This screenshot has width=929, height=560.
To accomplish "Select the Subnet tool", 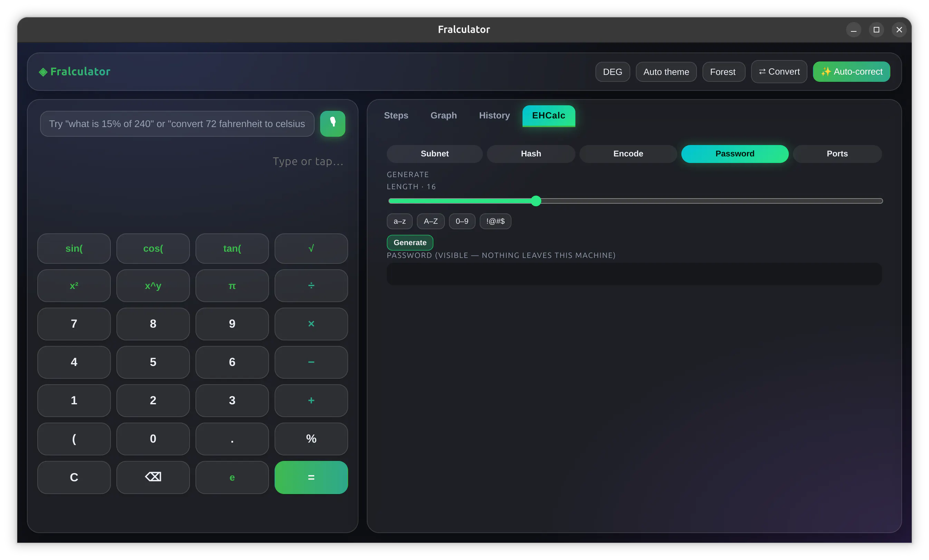I will [x=434, y=154].
